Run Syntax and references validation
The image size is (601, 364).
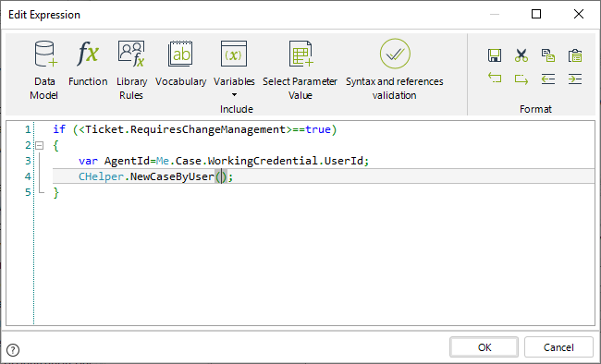pos(395,70)
